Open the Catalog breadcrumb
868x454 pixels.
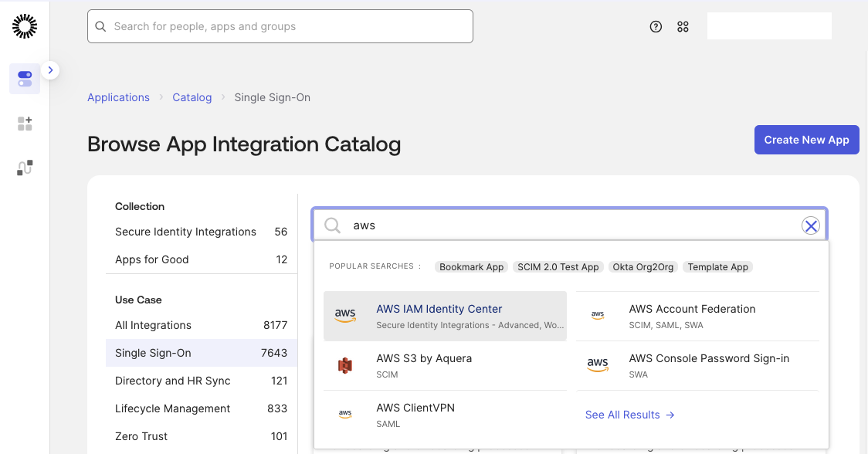[192, 97]
